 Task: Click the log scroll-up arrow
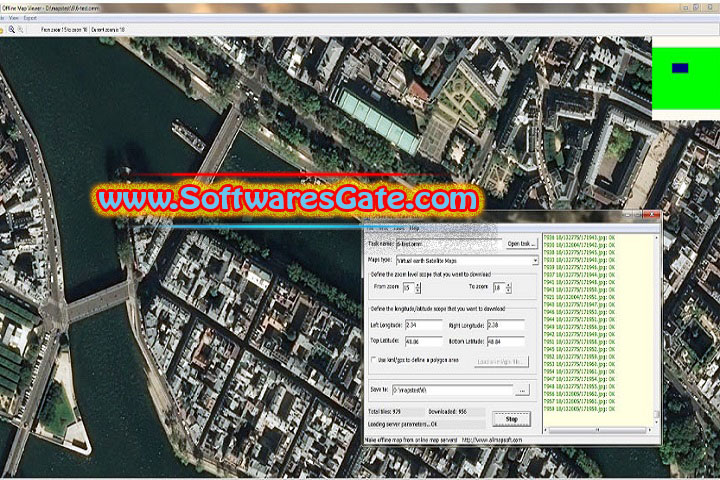[656, 237]
